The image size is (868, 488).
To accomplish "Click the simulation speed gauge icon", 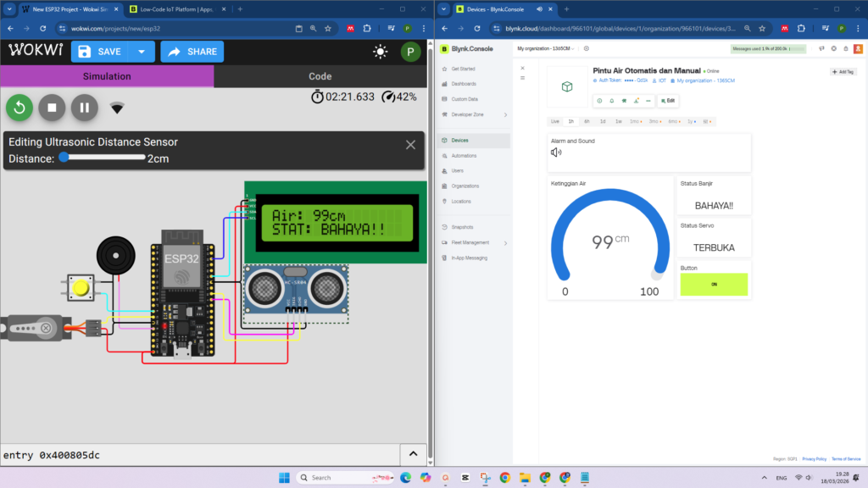I will (388, 97).
